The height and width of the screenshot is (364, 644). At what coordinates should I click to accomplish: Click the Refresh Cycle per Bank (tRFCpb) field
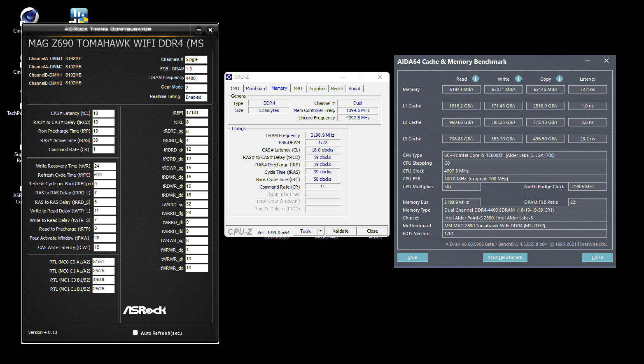[x=105, y=184]
